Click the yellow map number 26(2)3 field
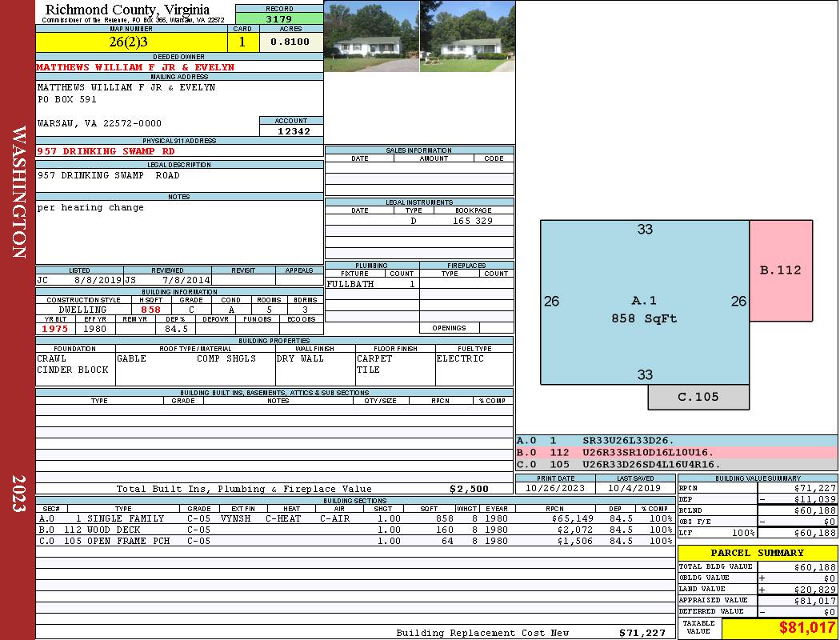This screenshot has height=640, width=840. pos(132,42)
